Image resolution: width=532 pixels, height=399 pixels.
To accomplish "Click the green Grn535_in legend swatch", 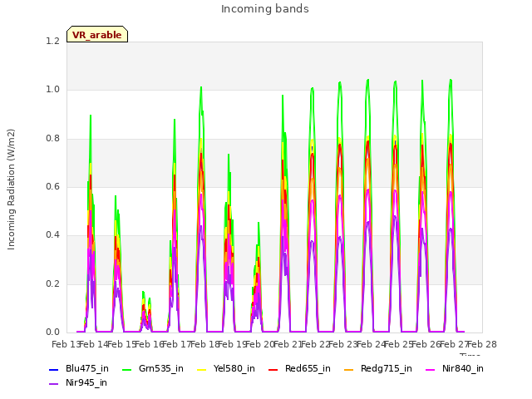I will click(127, 369).
